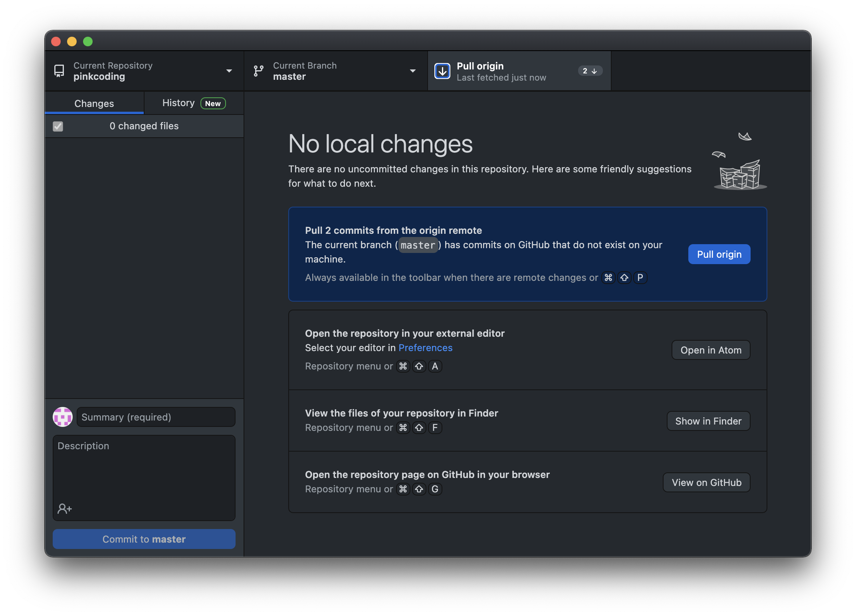Click the add co-authors icon
The image size is (856, 616).
(x=65, y=508)
